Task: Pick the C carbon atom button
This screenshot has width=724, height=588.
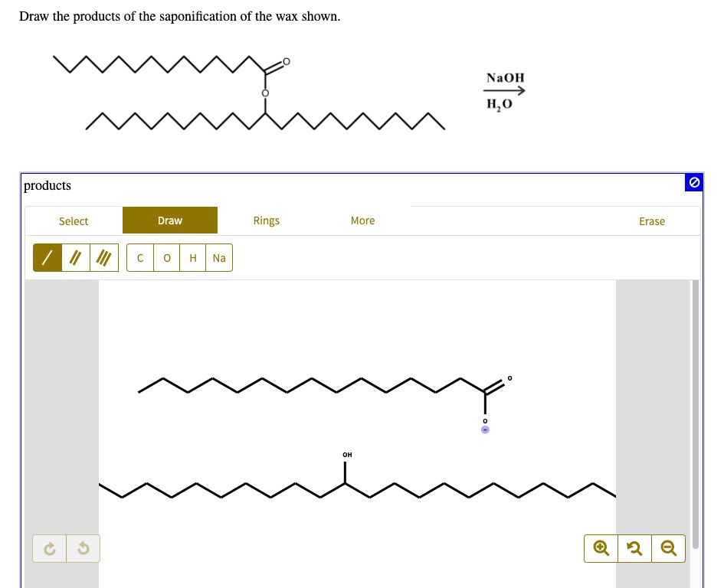Action: pyautogui.click(x=140, y=257)
